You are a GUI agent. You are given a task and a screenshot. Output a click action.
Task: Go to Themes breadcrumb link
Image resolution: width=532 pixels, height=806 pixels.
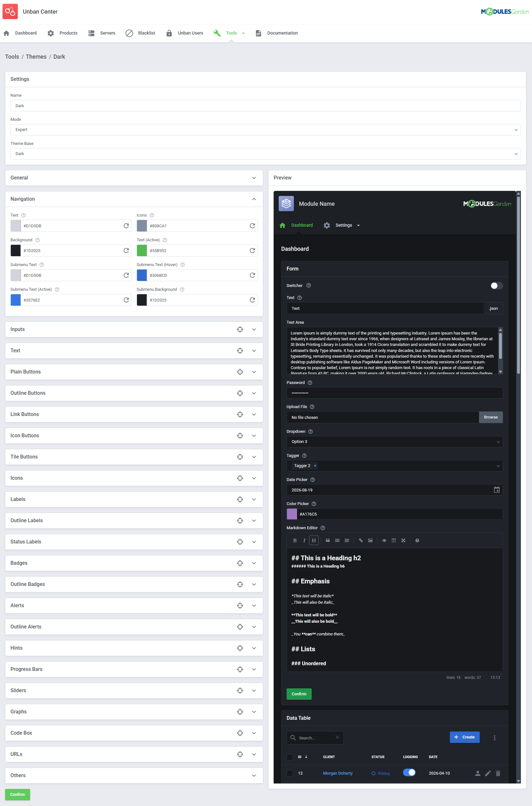tap(36, 57)
